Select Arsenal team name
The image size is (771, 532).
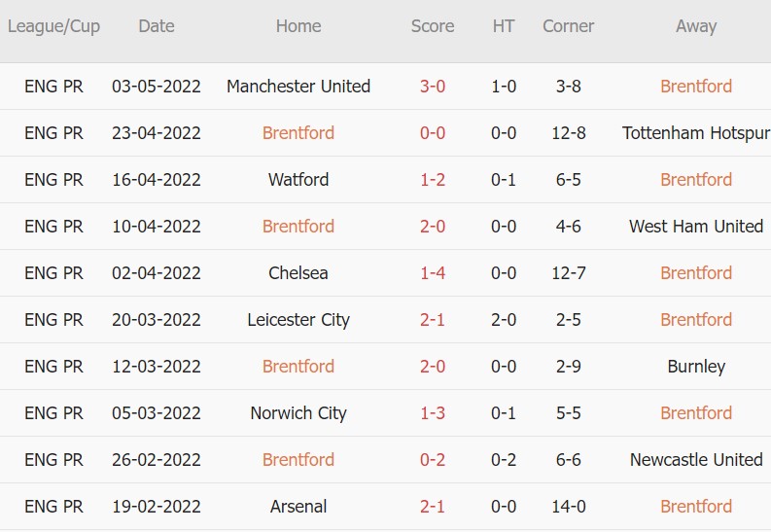(298, 507)
